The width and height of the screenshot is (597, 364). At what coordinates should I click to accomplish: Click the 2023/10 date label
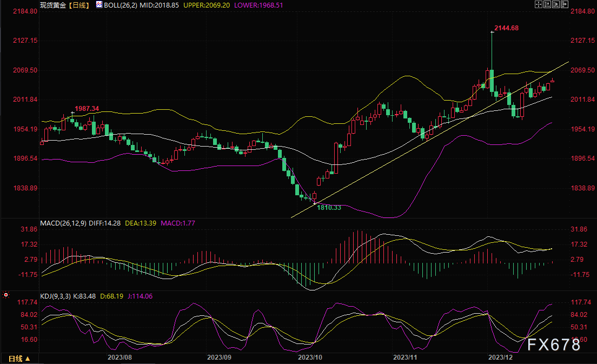[x=310, y=358]
